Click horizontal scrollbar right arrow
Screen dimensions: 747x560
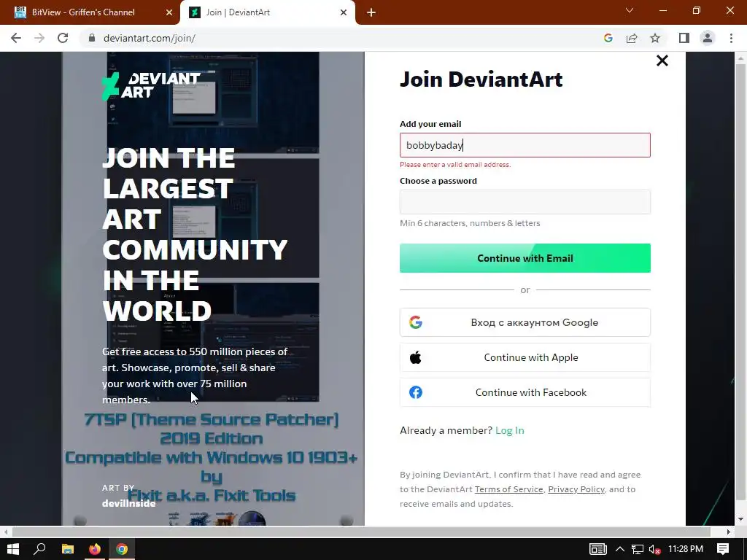tap(729, 532)
